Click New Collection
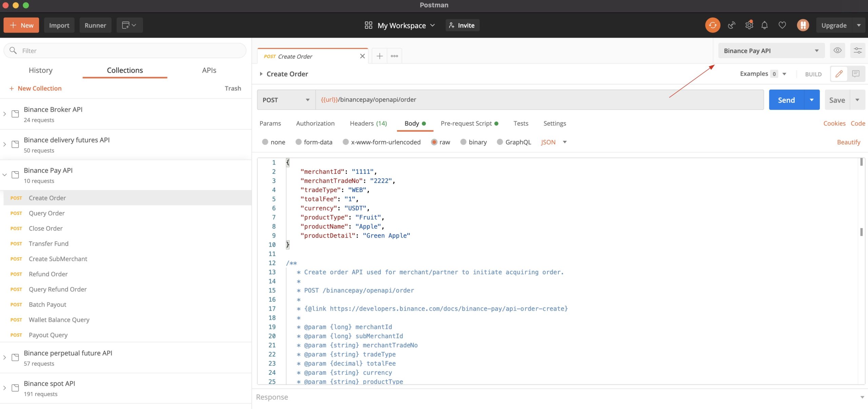Screen dimensions: 868x409 36,88
